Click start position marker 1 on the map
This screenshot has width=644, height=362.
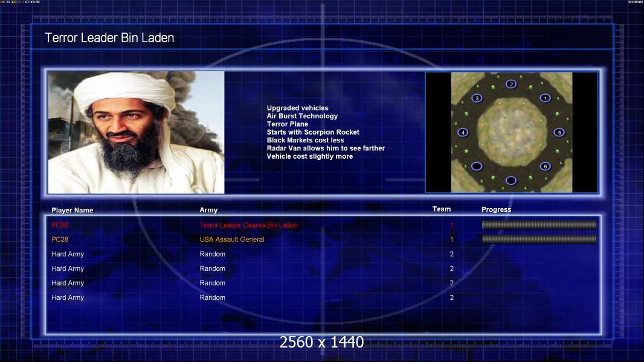pos(545,98)
